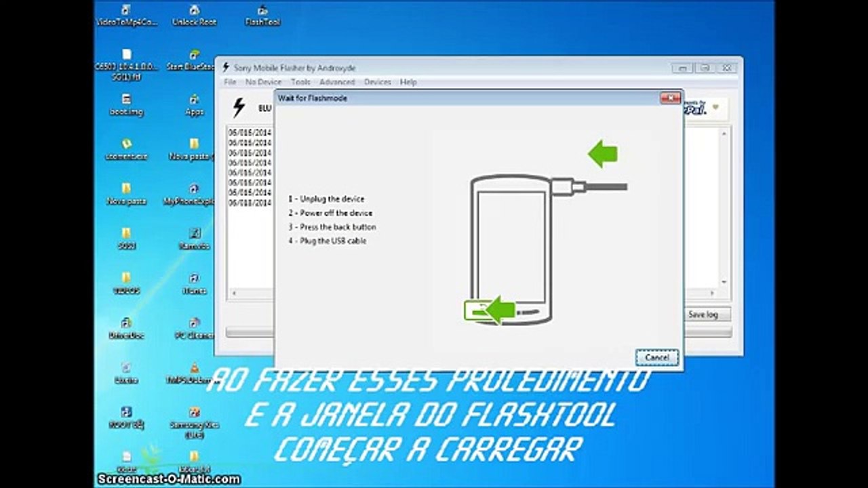Click the 'Unplug the device' instruction text

coord(326,199)
